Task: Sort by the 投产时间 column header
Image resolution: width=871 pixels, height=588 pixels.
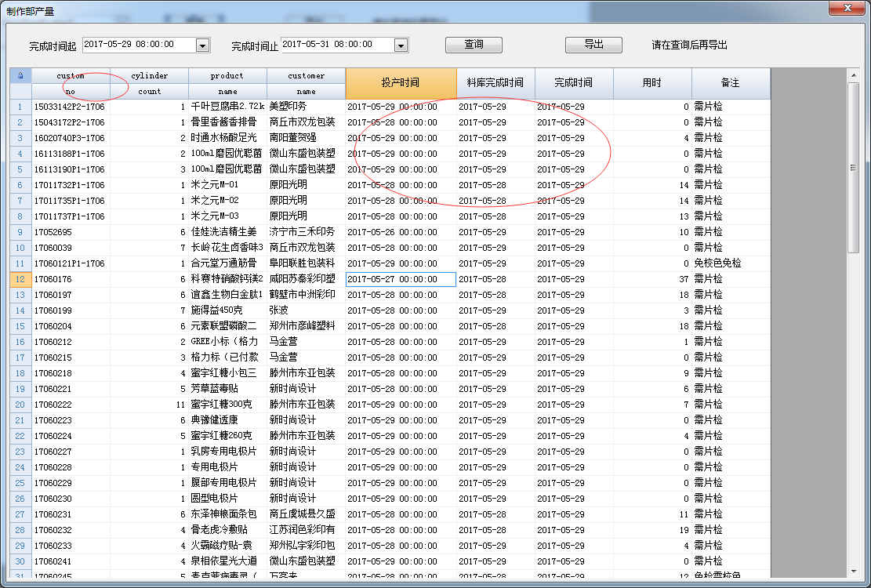Action: click(401, 83)
